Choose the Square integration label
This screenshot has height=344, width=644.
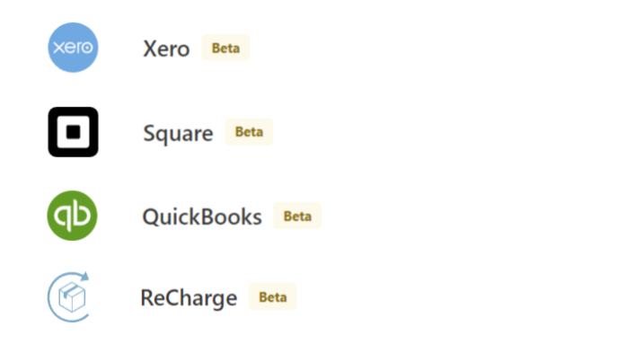tap(178, 134)
